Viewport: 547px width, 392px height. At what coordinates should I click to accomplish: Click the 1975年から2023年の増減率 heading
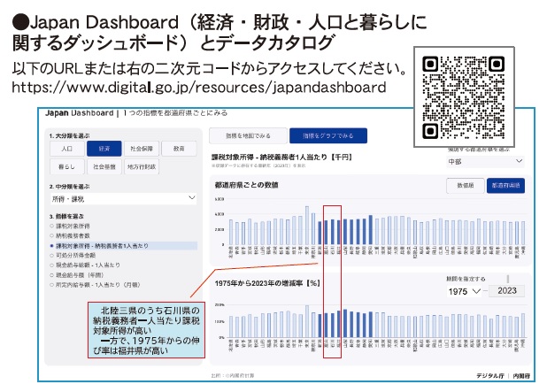pyautogui.click(x=267, y=283)
